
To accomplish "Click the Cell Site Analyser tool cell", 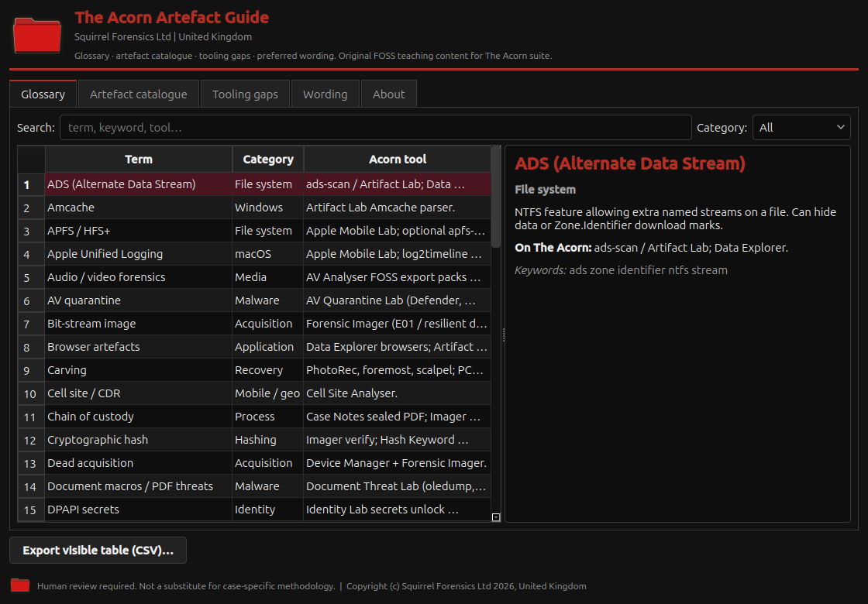I will tap(397, 393).
